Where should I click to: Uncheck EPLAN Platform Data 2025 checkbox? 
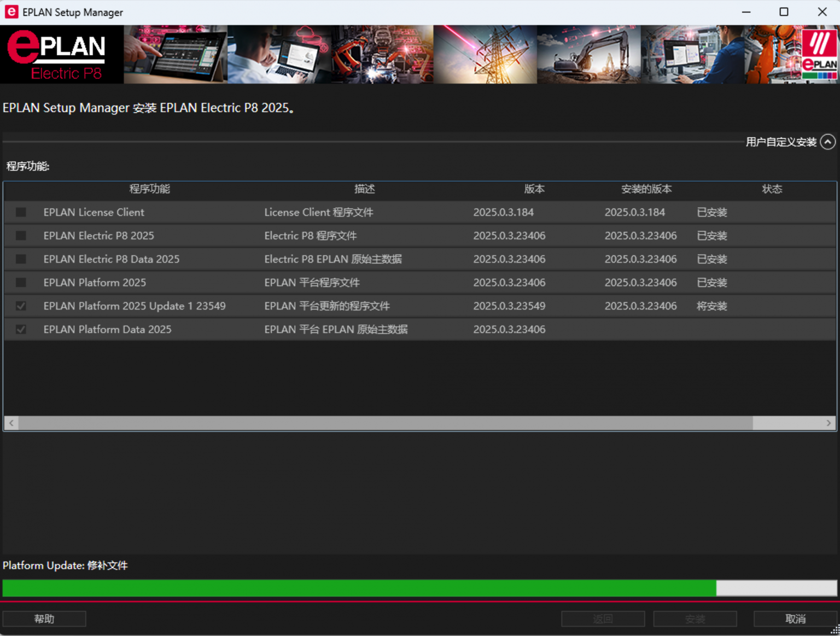21,330
